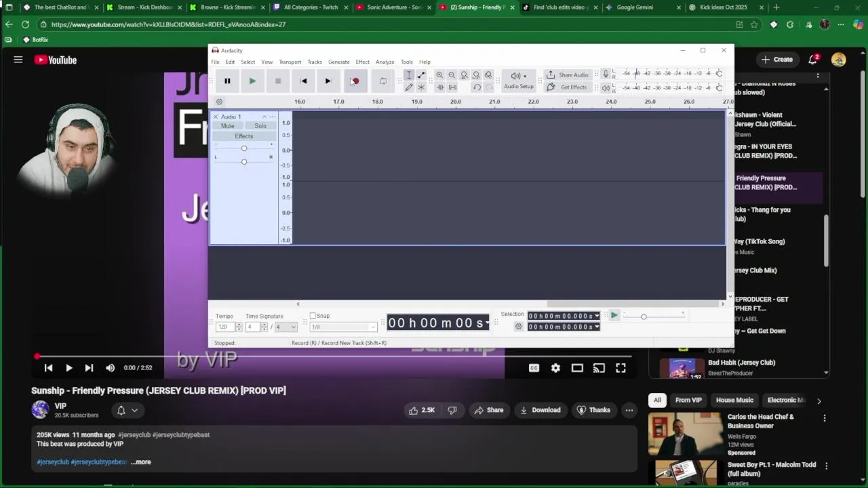Click the microphone record meter icon

click(x=606, y=73)
